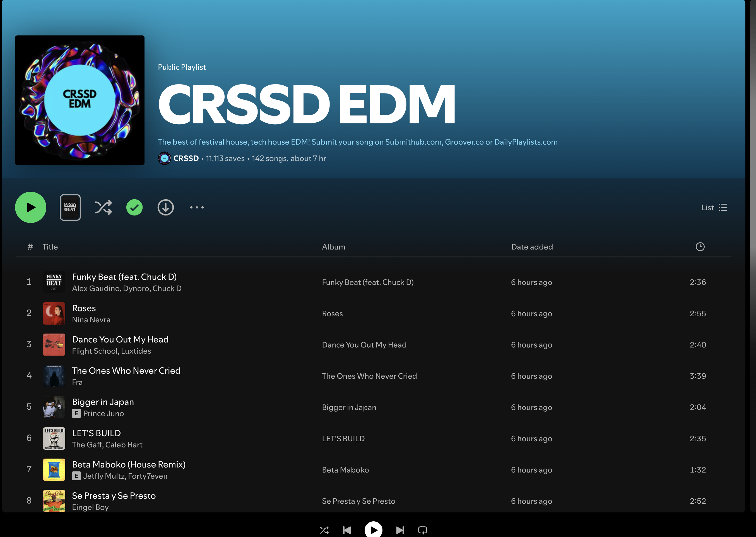Toggle the green saved-to-library checkmark

click(134, 207)
